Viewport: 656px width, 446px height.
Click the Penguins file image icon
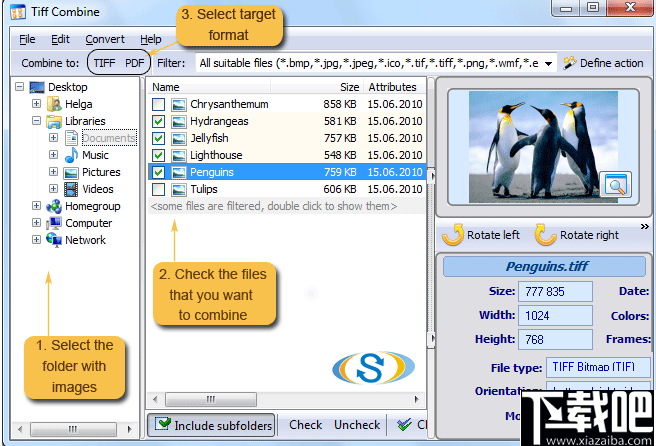(179, 172)
